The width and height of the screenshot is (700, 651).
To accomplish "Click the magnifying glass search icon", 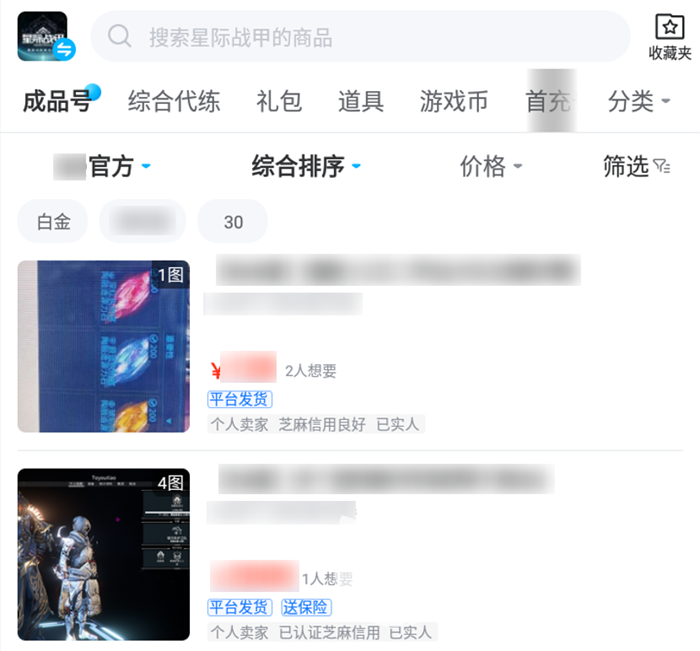I will coord(119,36).
